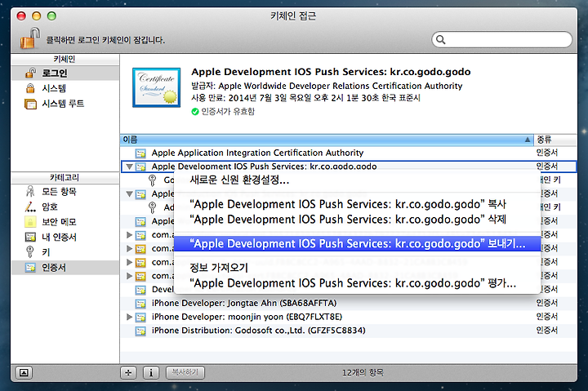Expand the fourth com. certificate row
The image size is (588, 391).
point(129,276)
